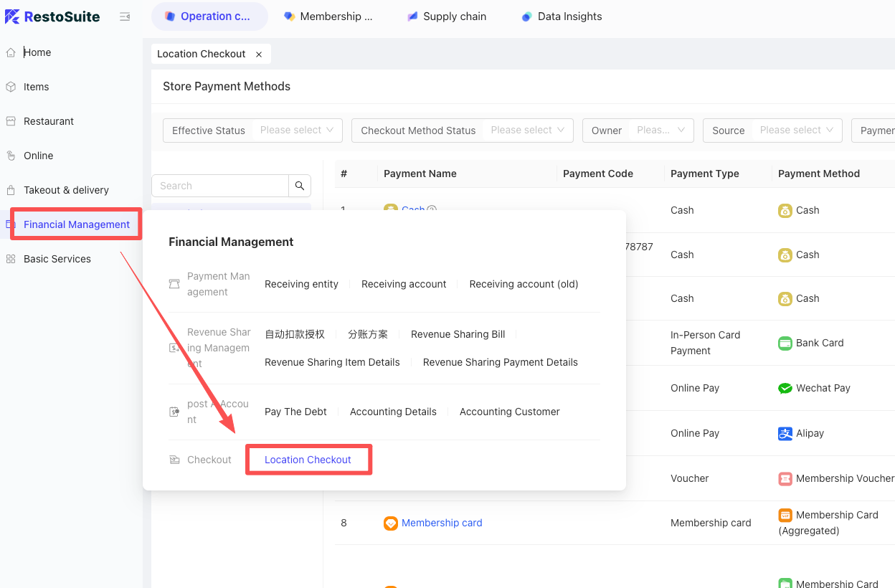The width and height of the screenshot is (895, 588).
Task: Click the search magnifier icon
Action: pos(300,186)
